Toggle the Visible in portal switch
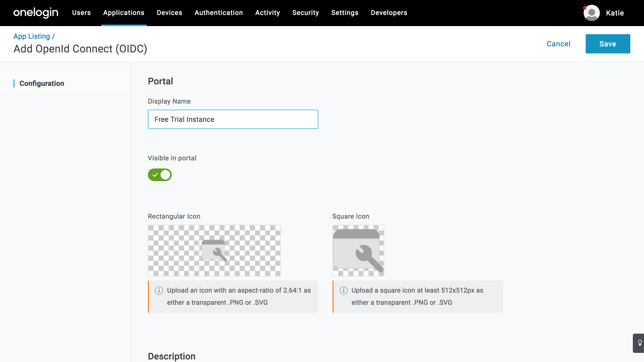644x362 pixels. point(160,175)
